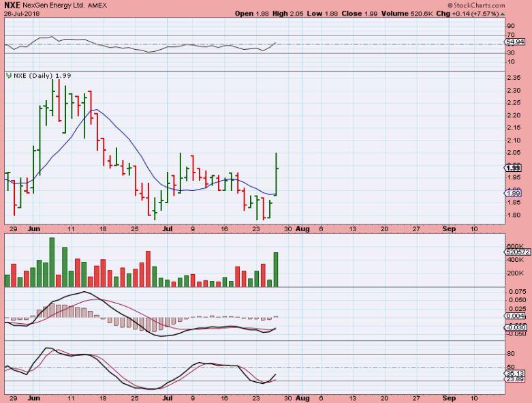Click the NXE ticker symbol in the header

[12, 5]
